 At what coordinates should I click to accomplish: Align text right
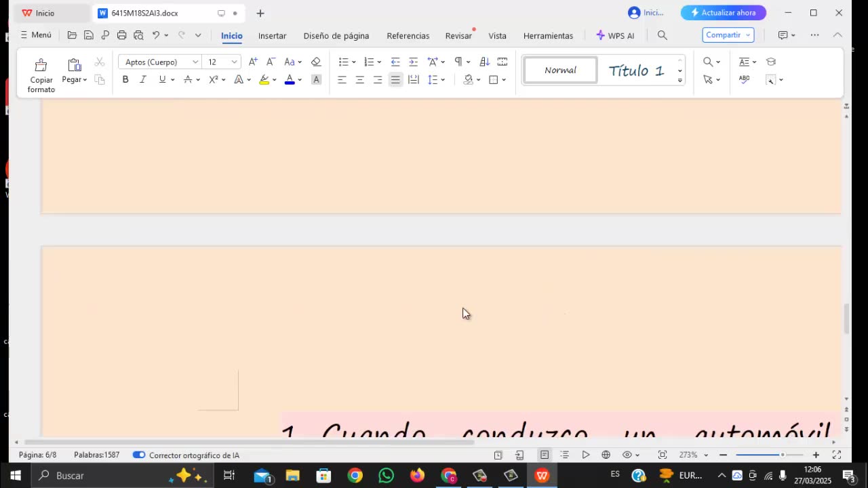tap(378, 79)
